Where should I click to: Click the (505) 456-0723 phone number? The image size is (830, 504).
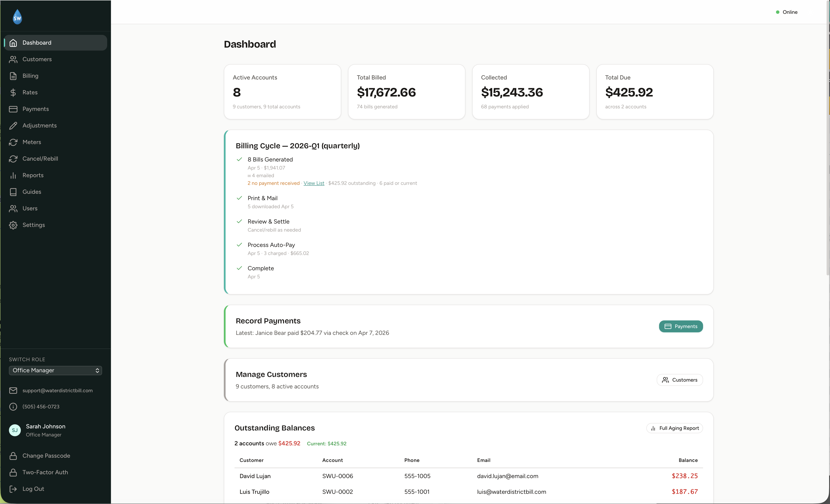[x=41, y=407]
